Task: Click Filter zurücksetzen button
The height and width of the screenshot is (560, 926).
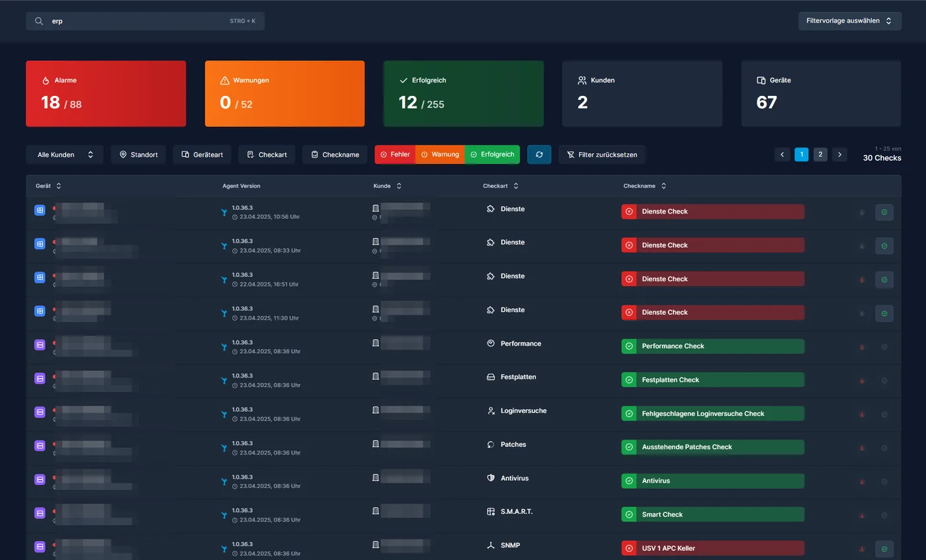Action: [602, 155]
